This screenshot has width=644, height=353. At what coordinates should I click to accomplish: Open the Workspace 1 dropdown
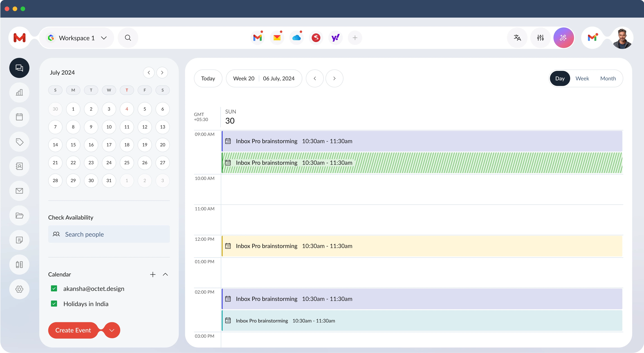pos(77,38)
